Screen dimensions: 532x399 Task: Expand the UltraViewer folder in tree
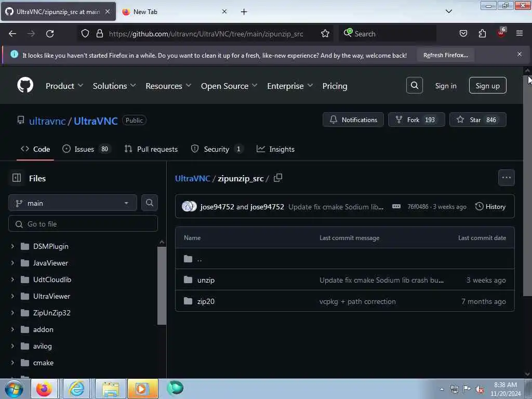point(12,296)
